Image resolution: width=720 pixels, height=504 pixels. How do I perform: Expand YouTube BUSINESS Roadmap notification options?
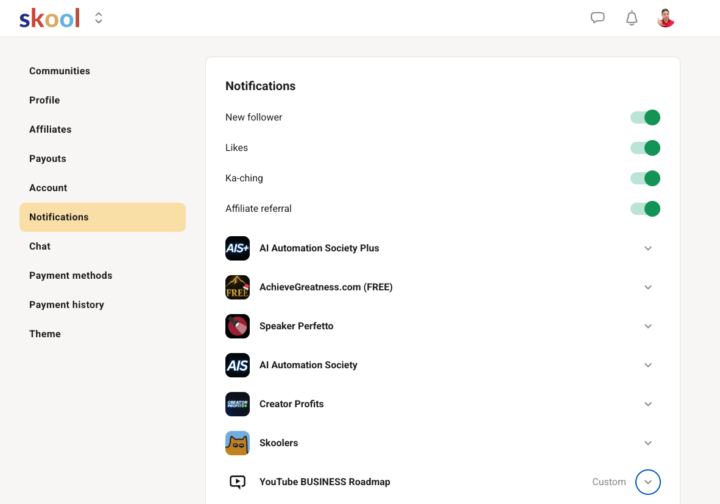pos(648,482)
